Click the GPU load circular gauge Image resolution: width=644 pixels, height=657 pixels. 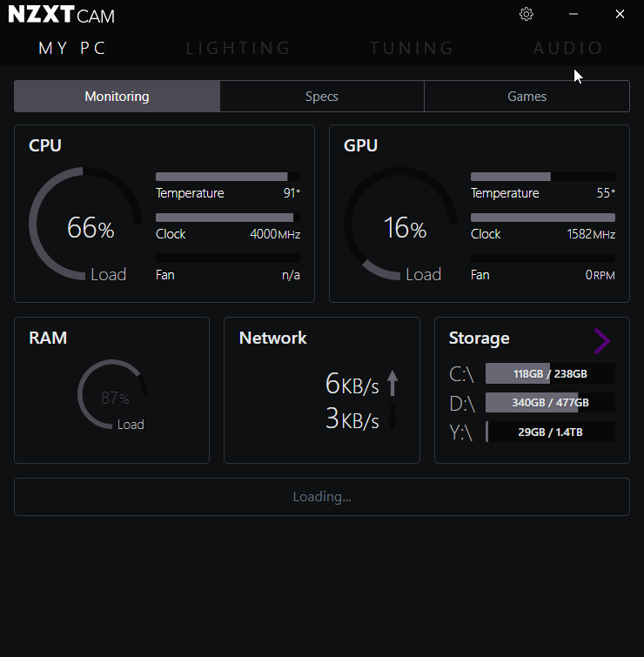(x=400, y=224)
